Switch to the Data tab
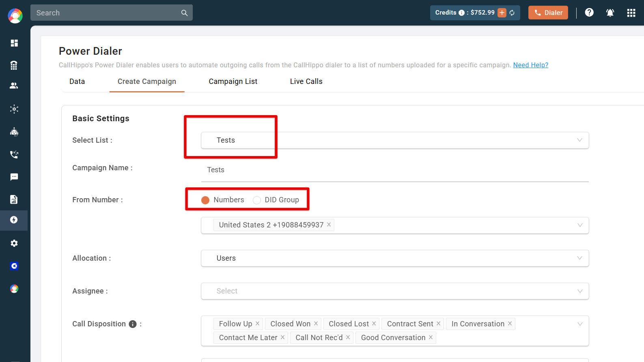This screenshot has width=644, height=362. [x=77, y=81]
